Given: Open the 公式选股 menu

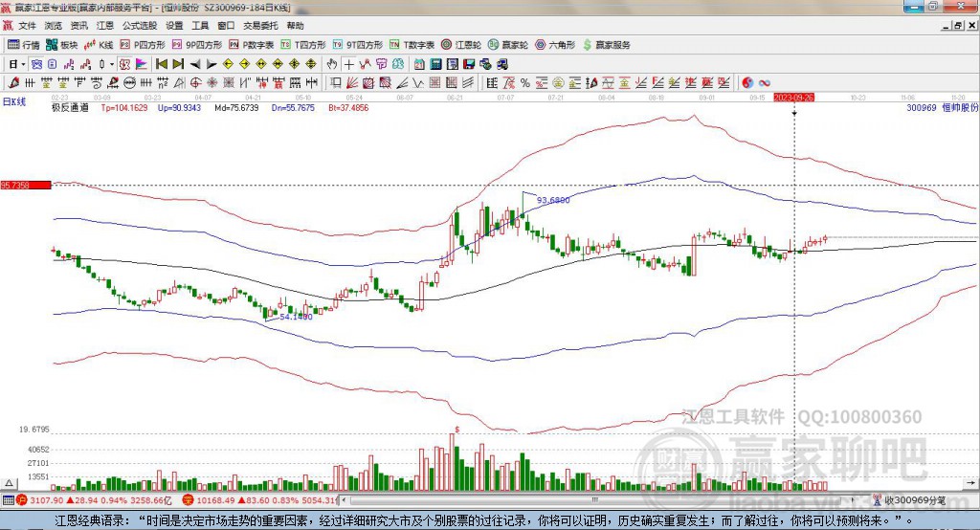Looking at the screenshot, I should coord(140,26).
